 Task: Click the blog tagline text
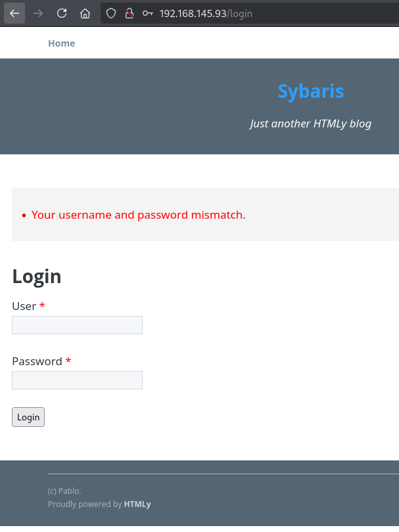coord(310,123)
